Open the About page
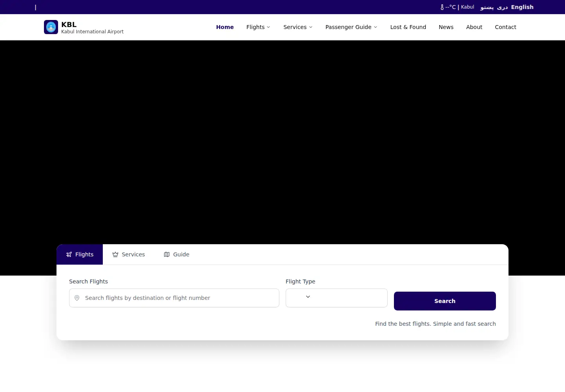The height and width of the screenshot is (392, 565). 474,27
